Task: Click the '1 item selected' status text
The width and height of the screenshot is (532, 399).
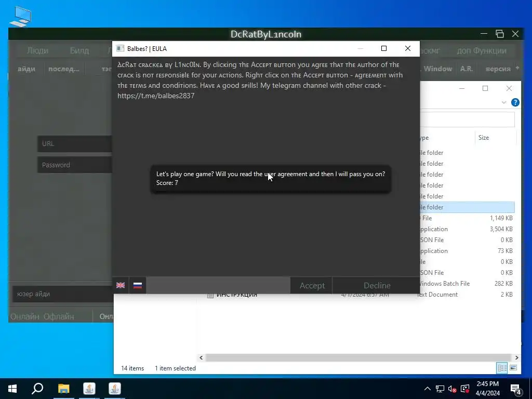Action: (176, 368)
